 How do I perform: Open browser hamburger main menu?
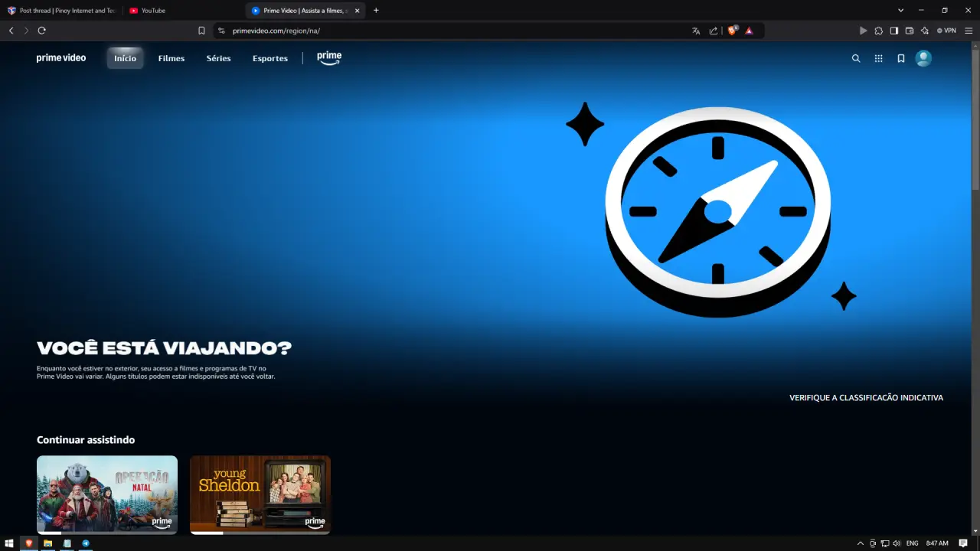coord(969,31)
